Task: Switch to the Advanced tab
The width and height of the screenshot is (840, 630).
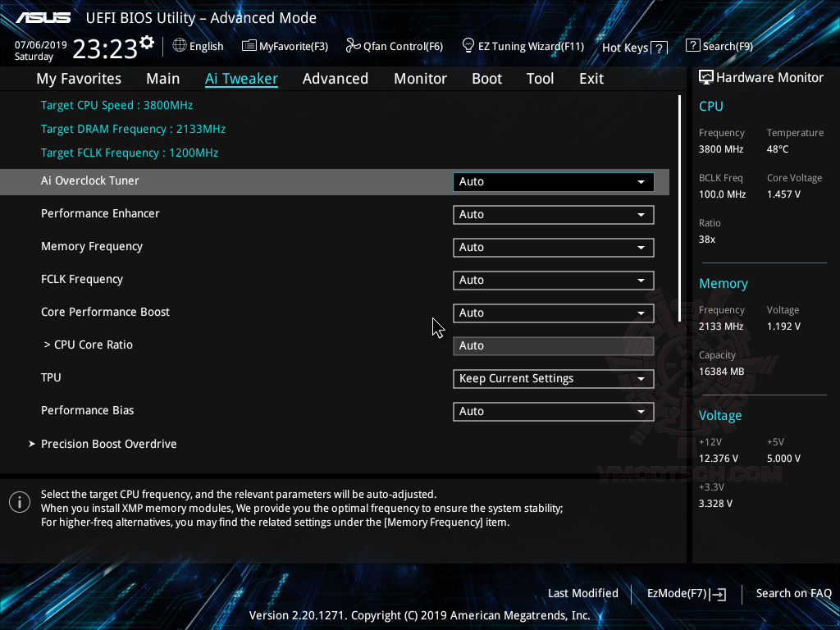Action: (x=336, y=78)
